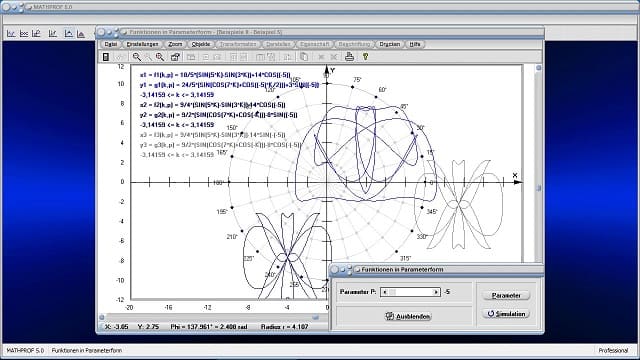Click Professional label in MATHPROF status bar
The image size is (640, 360).
click(613, 351)
